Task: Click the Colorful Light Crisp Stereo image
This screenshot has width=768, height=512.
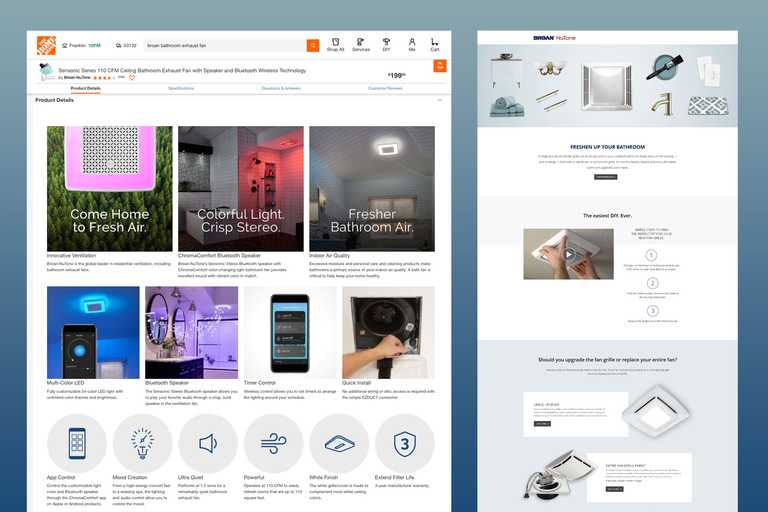Action: 240,189
